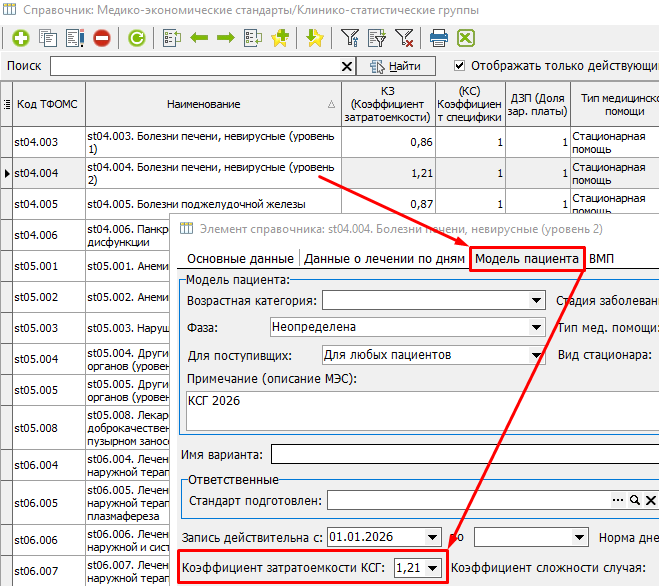Expand the 'Возрастная категория' dropdown
The image size is (659, 586).
(x=536, y=301)
